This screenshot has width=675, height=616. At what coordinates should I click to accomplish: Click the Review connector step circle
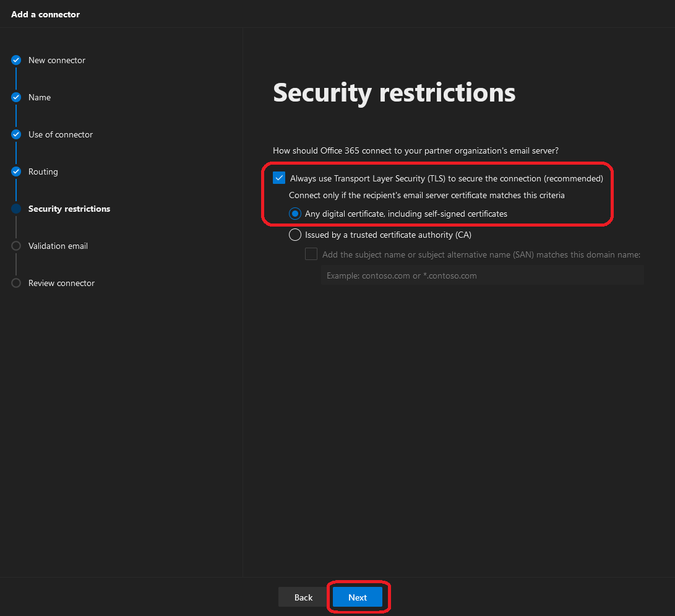click(16, 283)
